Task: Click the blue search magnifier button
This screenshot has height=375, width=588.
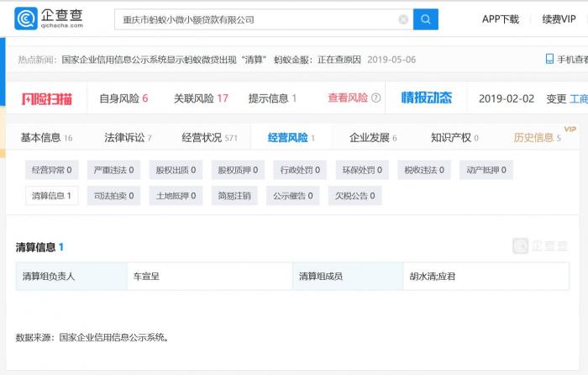Action: pyautogui.click(x=426, y=19)
